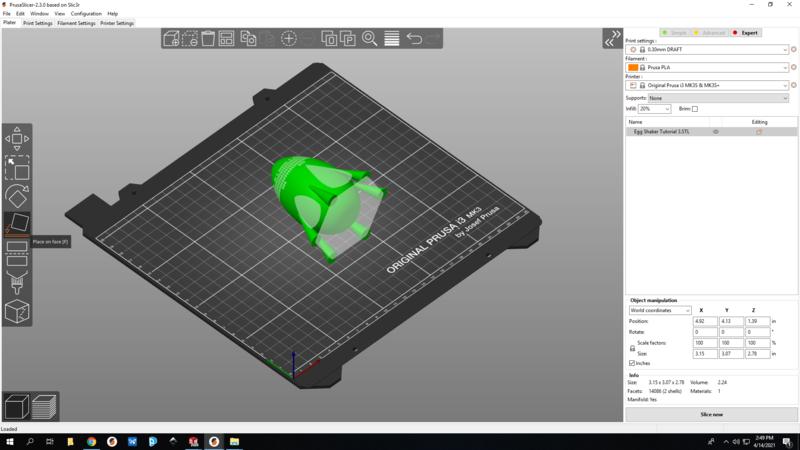Click the Paste toolbar icon
This screenshot has width=800, height=450.
267,38
